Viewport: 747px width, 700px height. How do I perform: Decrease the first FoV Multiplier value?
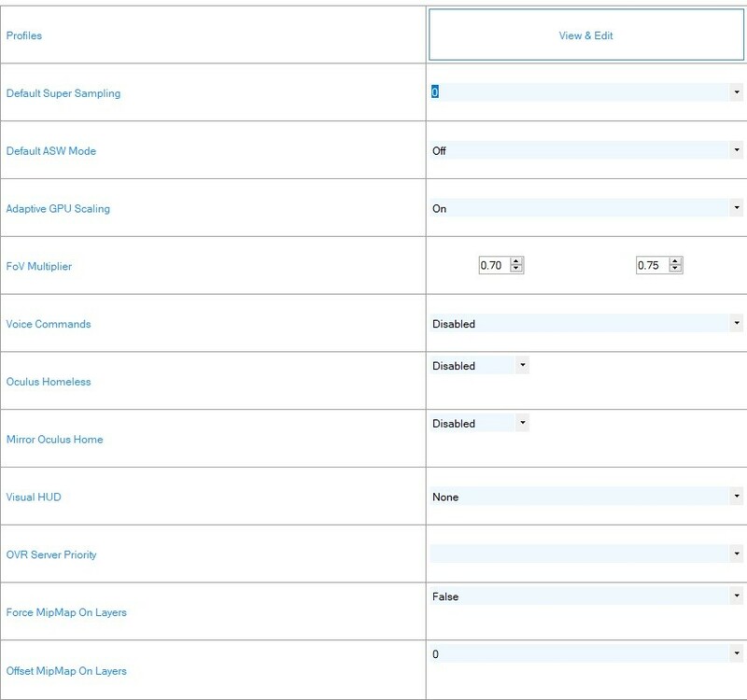point(517,270)
